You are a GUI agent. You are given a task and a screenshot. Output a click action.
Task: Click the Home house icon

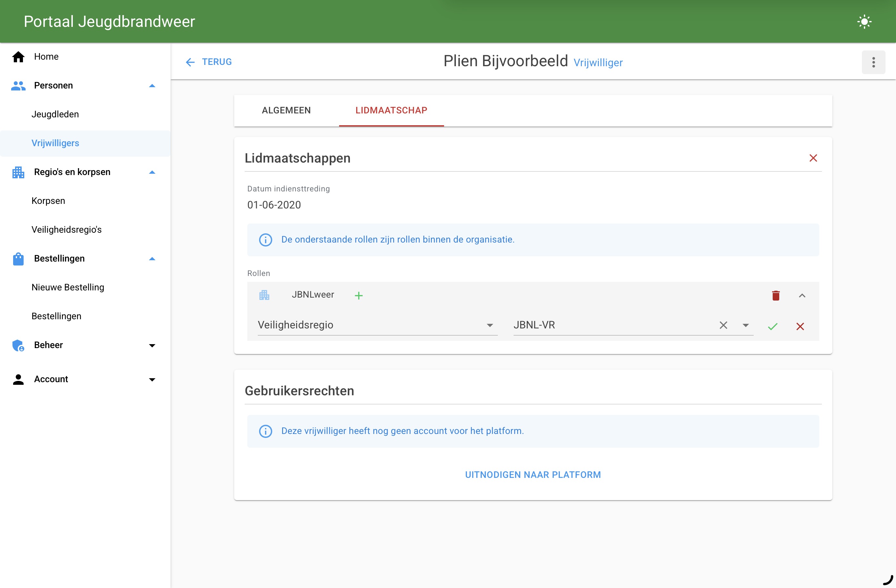18,57
